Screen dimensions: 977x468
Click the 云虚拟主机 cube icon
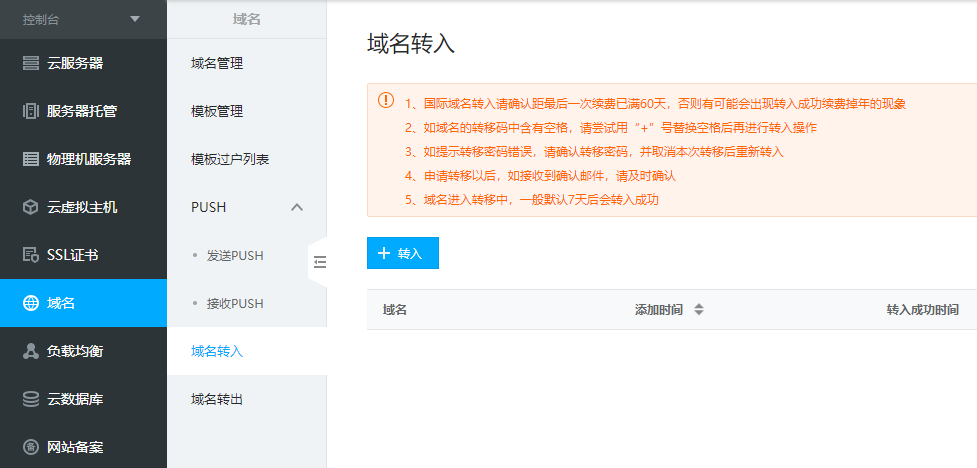[30, 207]
